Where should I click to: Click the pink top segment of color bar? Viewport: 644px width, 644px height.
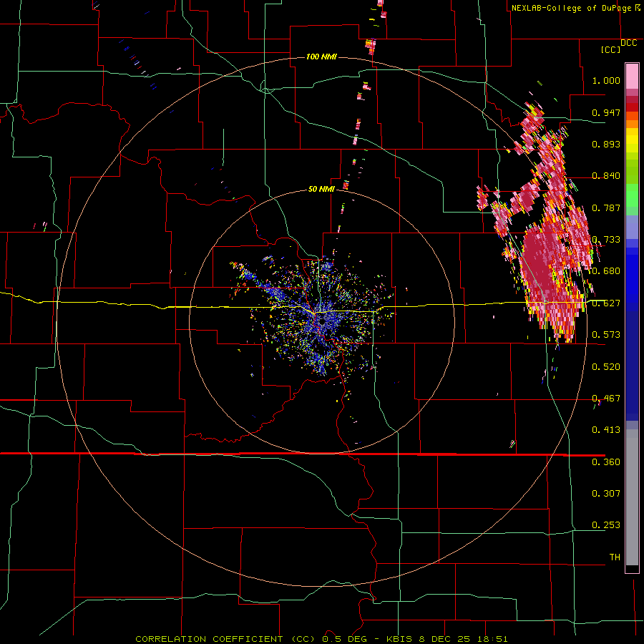point(632,76)
